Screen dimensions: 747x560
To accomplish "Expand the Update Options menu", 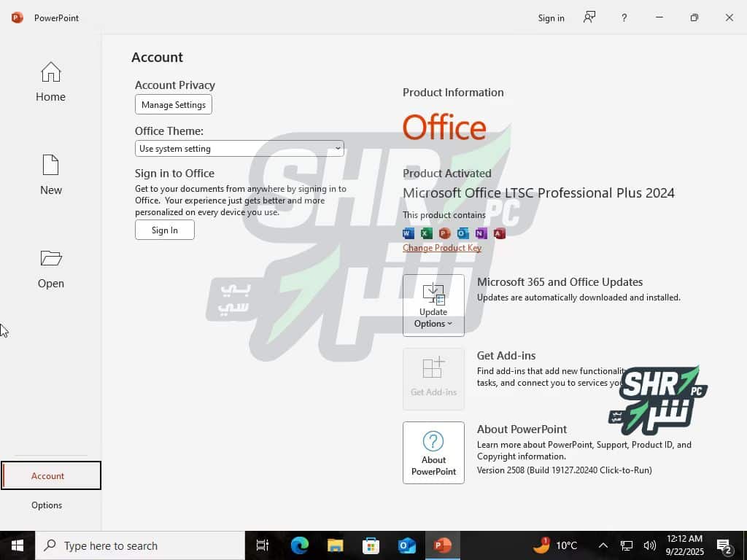I will click(x=433, y=306).
